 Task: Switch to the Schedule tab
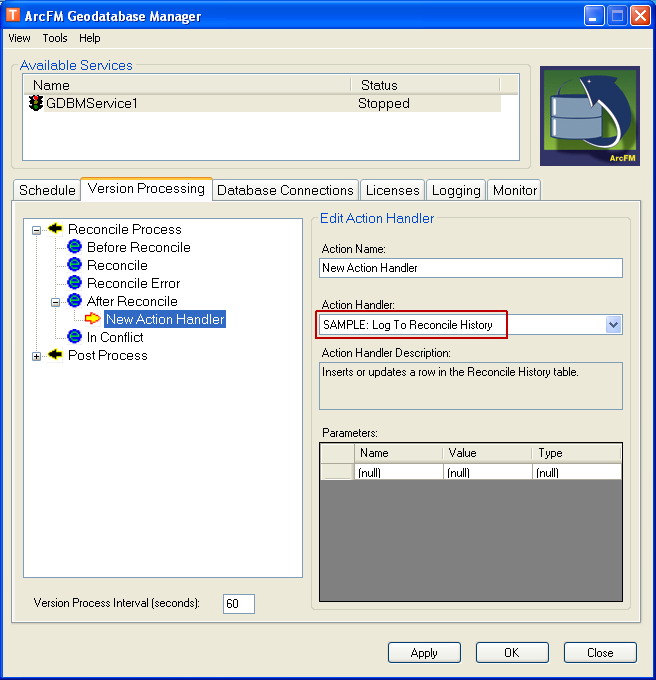[x=47, y=190]
